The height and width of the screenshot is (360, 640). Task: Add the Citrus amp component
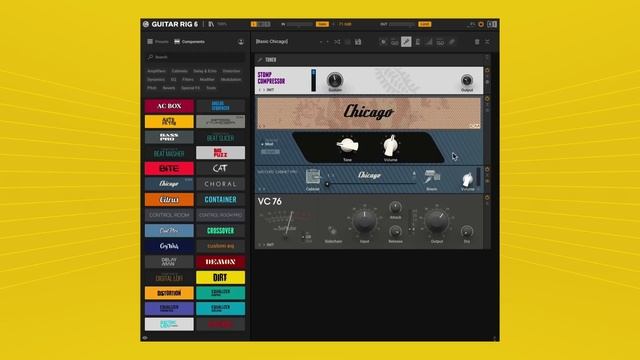tap(169, 200)
